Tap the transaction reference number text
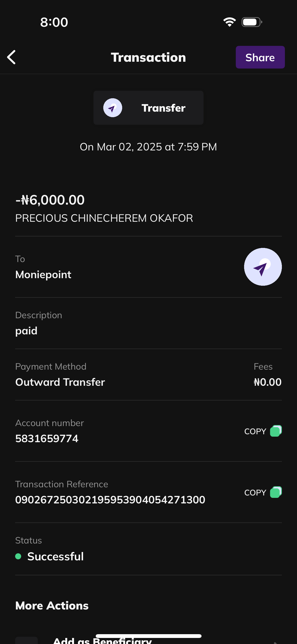This screenshot has height=644, width=297. point(110,500)
